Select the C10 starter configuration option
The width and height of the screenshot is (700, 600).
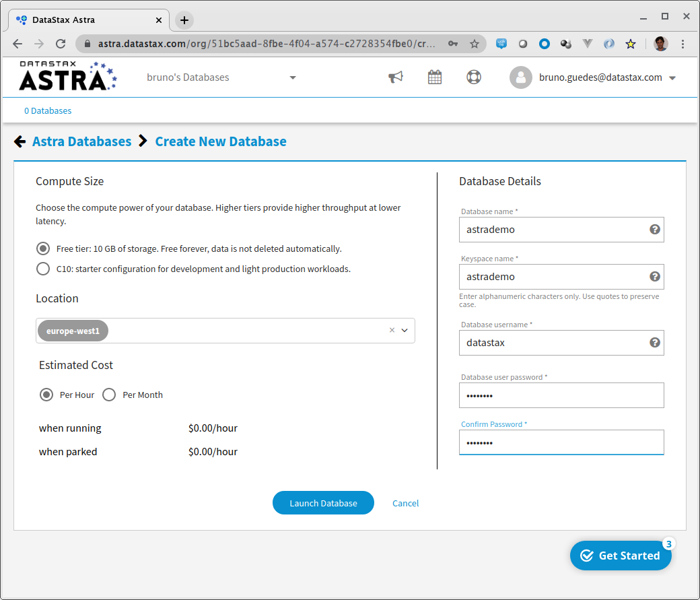click(x=43, y=269)
